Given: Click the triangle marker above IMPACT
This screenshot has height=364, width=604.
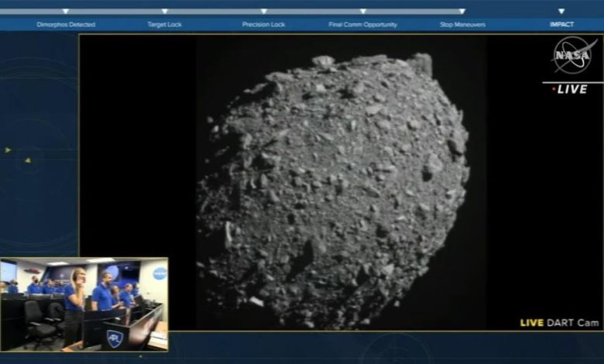Looking at the screenshot, I should pos(561,12).
